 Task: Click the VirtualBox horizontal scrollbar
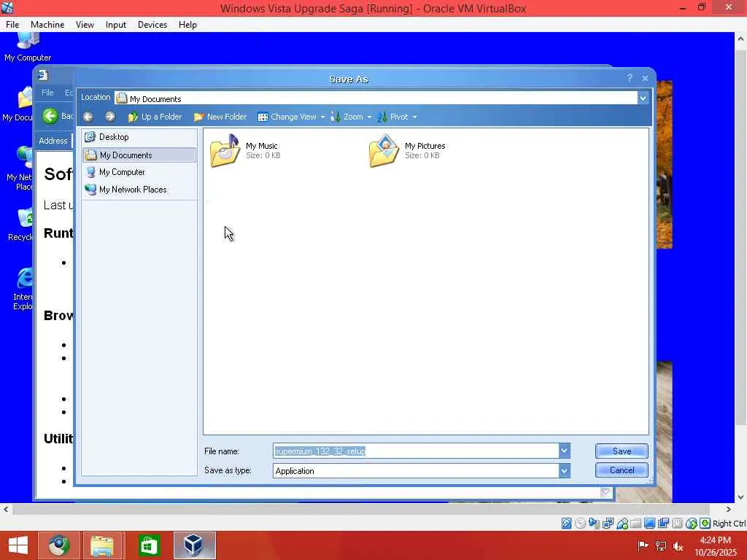click(x=360, y=509)
